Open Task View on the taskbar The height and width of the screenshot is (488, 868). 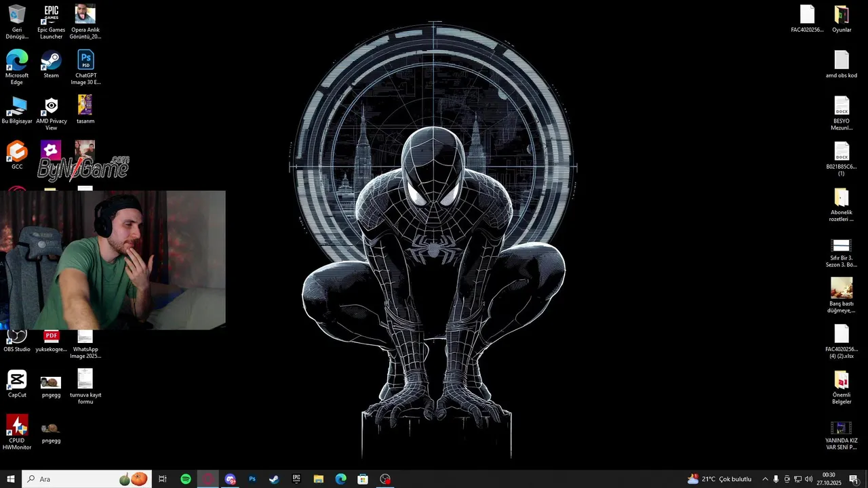(163, 479)
